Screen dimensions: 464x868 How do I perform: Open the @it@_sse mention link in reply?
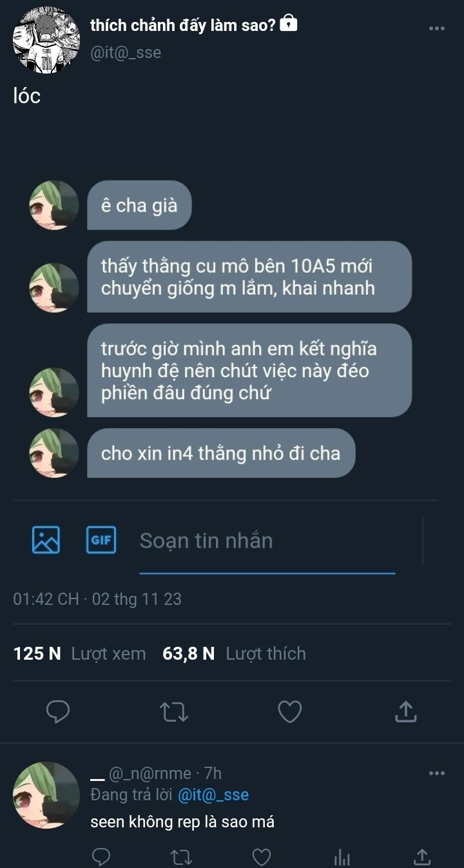click(213, 795)
